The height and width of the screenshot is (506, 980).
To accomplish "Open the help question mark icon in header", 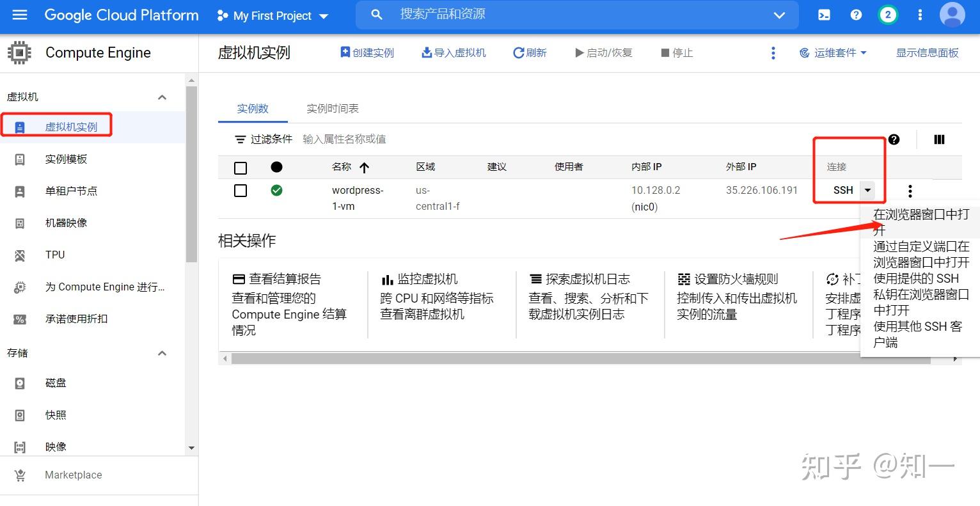I will [x=856, y=15].
